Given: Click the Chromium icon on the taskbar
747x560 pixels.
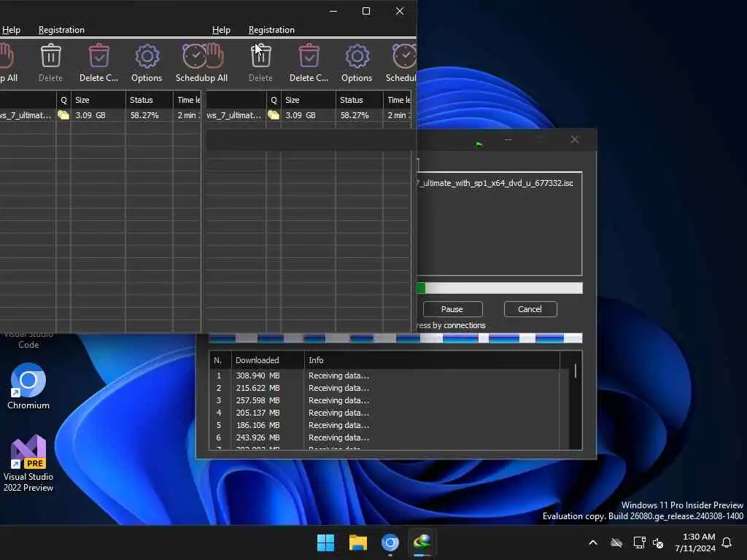Looking at the screenshot, I should [390, 542].
